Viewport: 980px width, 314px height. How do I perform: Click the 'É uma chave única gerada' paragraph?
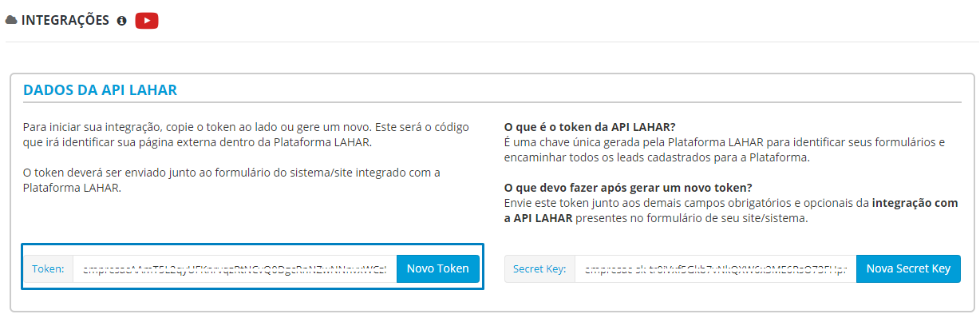tap(725, 150)
